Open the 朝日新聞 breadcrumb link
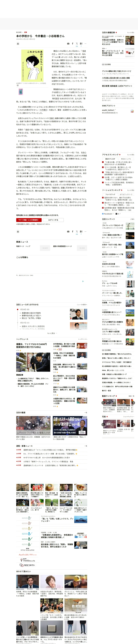The image size is (138, 644). (x=19, y=32)
